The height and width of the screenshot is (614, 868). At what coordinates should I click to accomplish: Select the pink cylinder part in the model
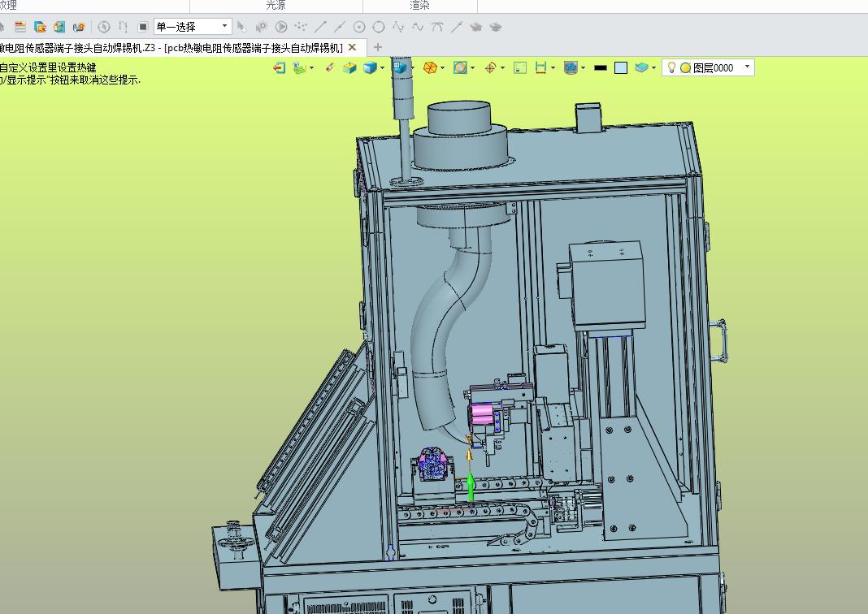coord(481,413)
